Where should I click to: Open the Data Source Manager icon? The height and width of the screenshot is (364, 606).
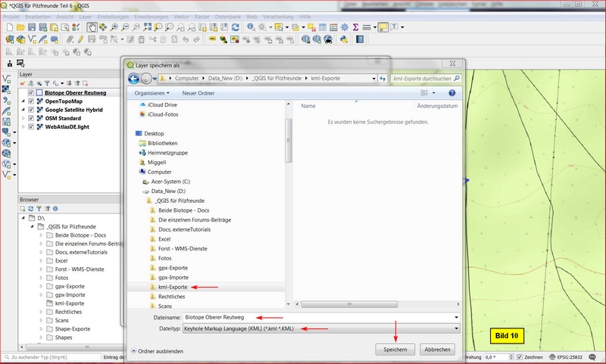10,39
